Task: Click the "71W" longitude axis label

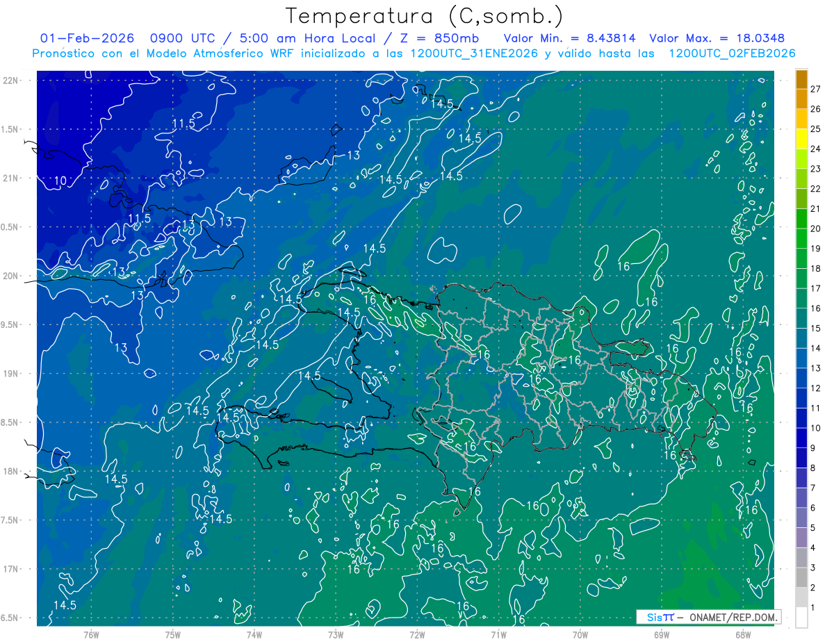Action: (x=498, y=635)
